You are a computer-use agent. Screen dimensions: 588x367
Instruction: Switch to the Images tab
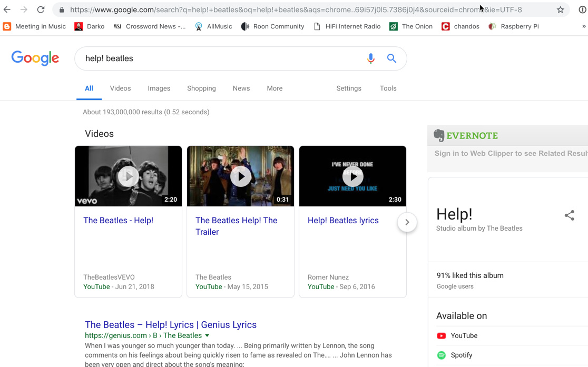tap(159, 88)
